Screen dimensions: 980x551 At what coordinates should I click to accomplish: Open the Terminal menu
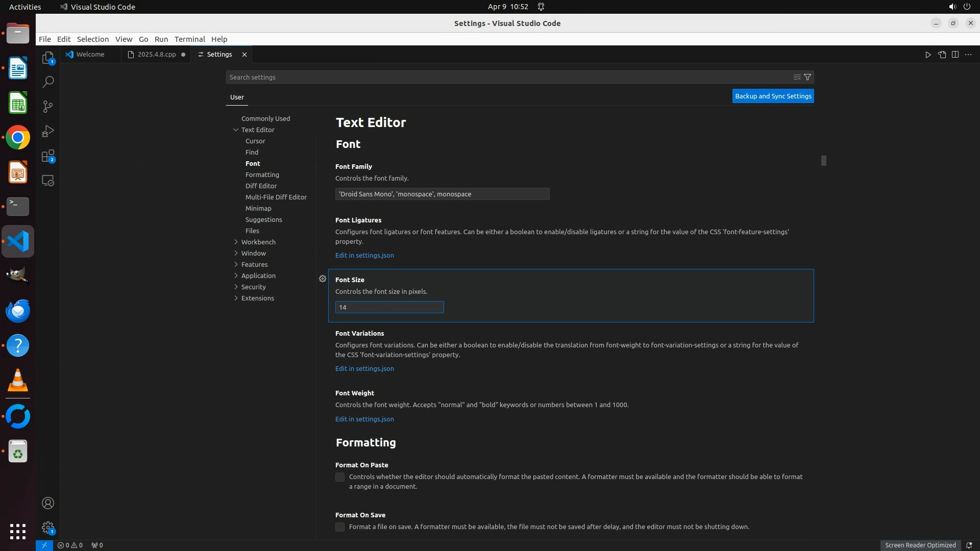tap(189, 39)
